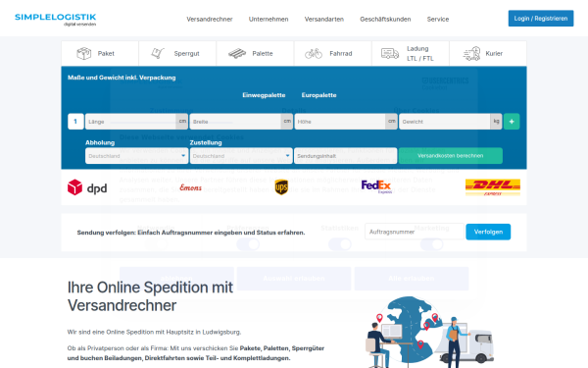Screen dimensions: 588x368
Task: Click the globe delivery illustration
Action: pyautogui.click(x=430, y=332)
